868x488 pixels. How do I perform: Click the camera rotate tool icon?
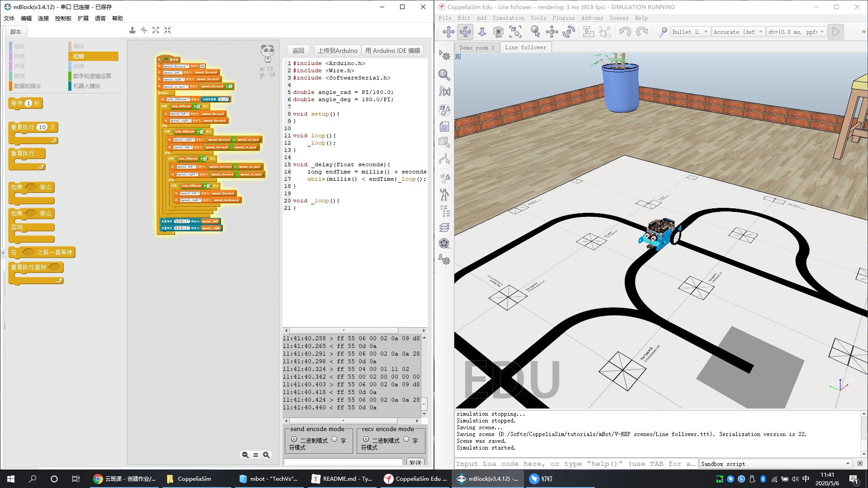pos(465,32)
